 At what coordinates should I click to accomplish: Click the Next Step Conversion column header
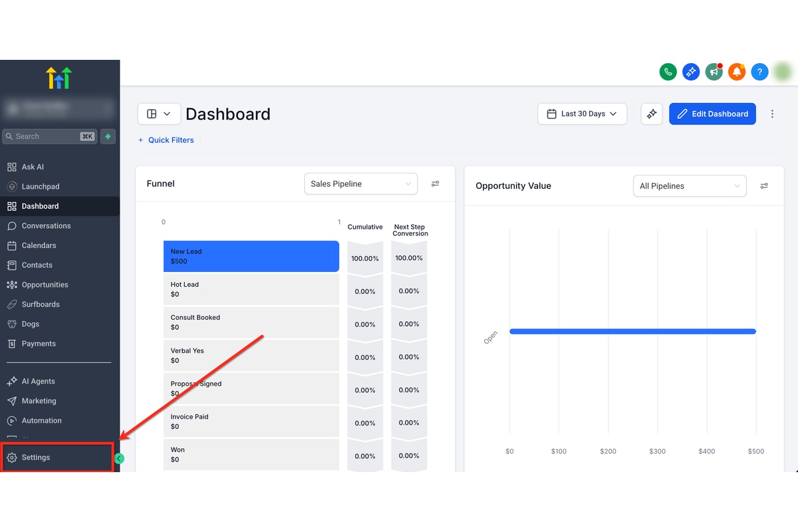(410, 230)
